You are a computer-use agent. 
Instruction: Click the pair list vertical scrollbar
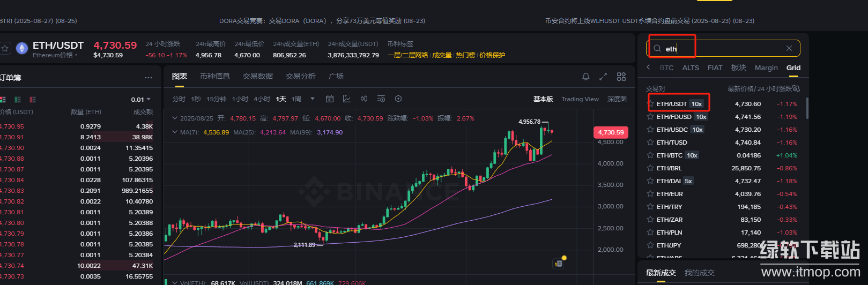pyautogui.click(x=807, y=108)
